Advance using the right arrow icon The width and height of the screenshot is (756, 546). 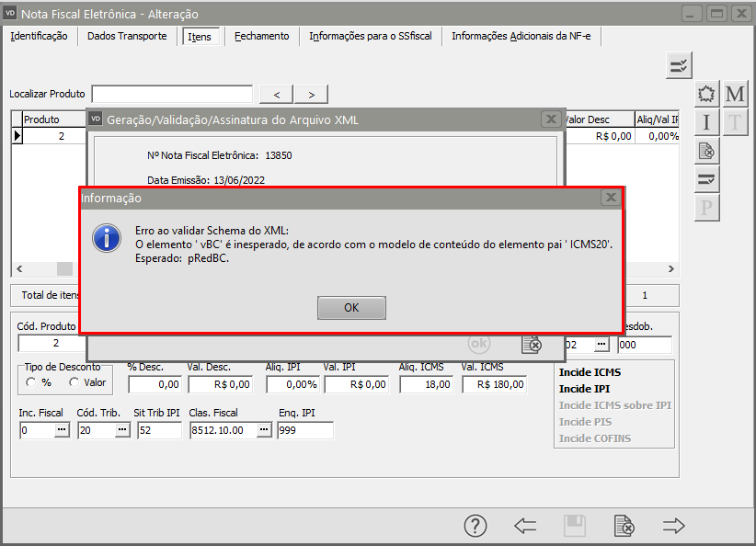(x=674, y=526)
